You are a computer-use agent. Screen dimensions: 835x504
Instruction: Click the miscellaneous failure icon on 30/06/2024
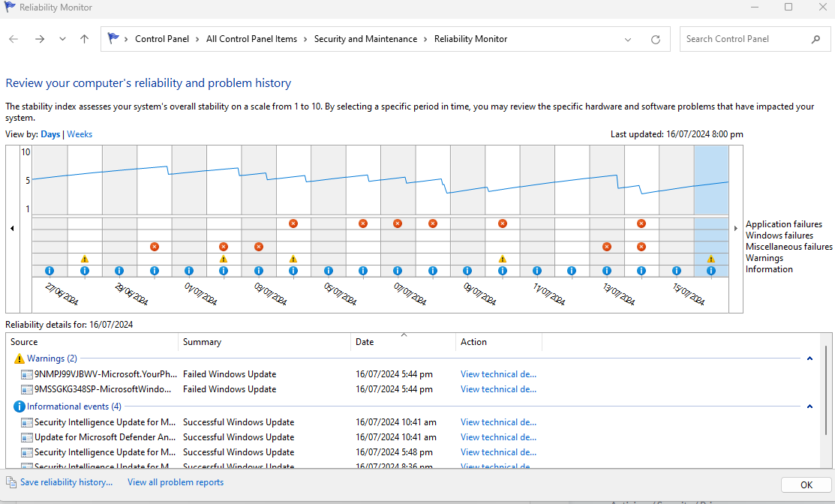coord(154,247)
